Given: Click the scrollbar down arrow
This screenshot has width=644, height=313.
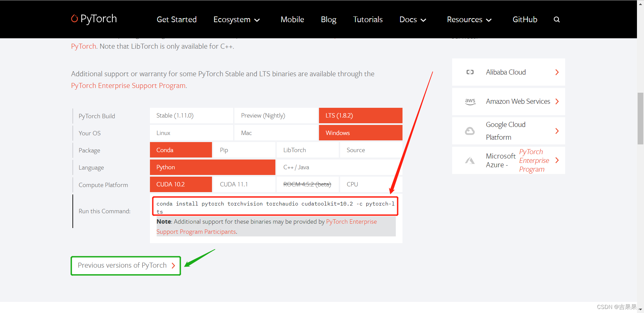Looking at the screenshot, I should tap(640, 310).
